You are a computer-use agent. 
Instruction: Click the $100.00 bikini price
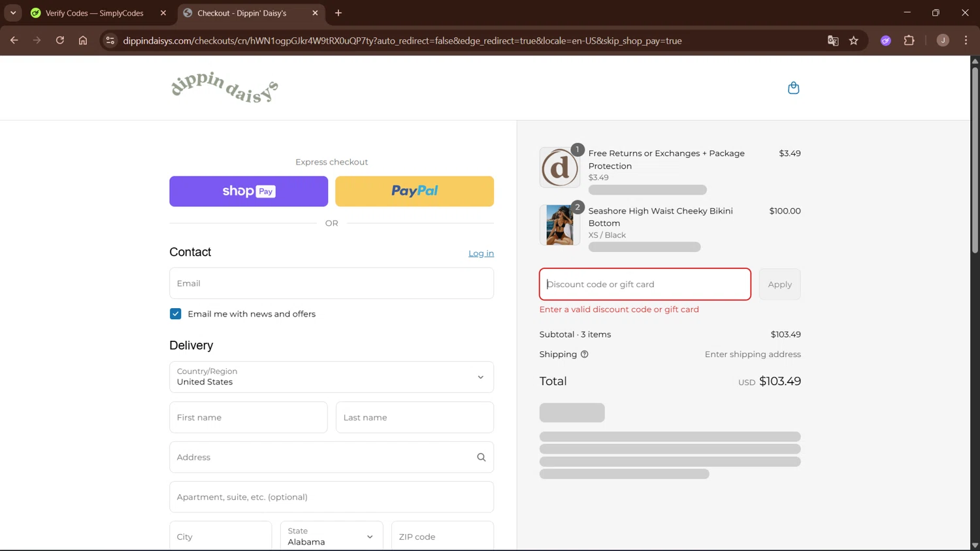(785, 211)
